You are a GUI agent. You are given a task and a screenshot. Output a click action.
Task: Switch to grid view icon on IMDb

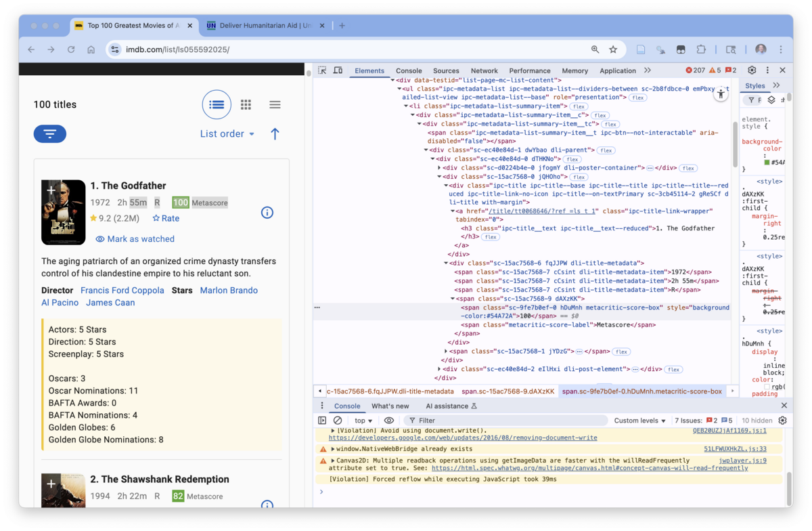click(x=246, y=105)
